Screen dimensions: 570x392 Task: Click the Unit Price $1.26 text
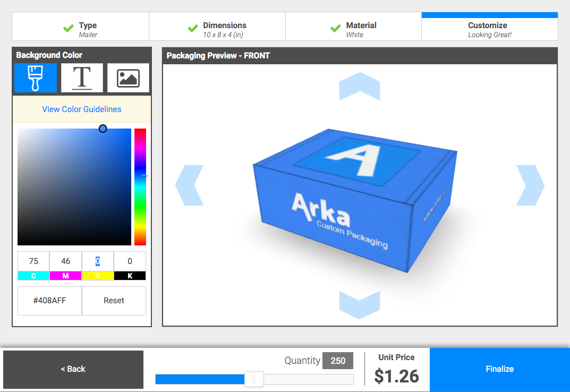pos(397,370)
